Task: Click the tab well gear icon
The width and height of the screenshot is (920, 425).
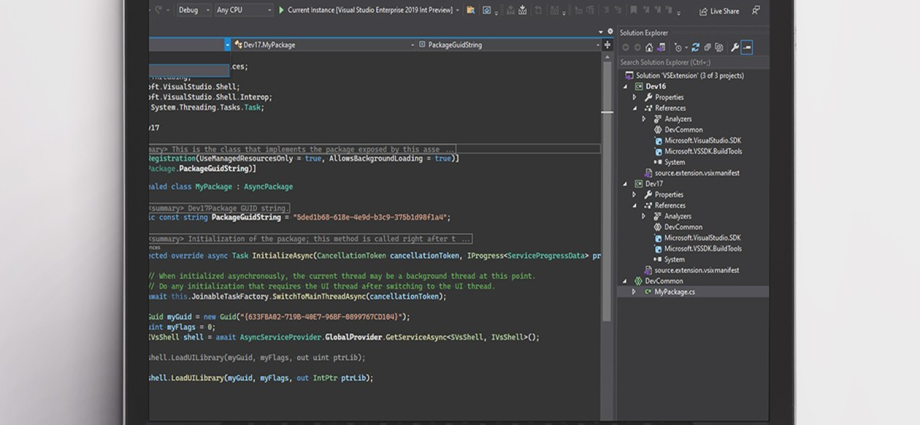Action: point(610,32)
